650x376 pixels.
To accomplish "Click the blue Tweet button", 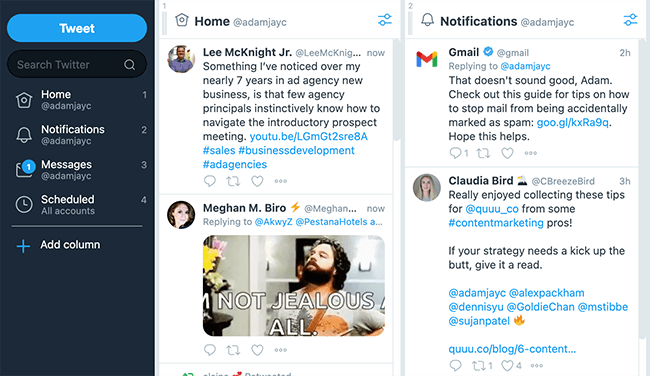I will coord(77,28).
